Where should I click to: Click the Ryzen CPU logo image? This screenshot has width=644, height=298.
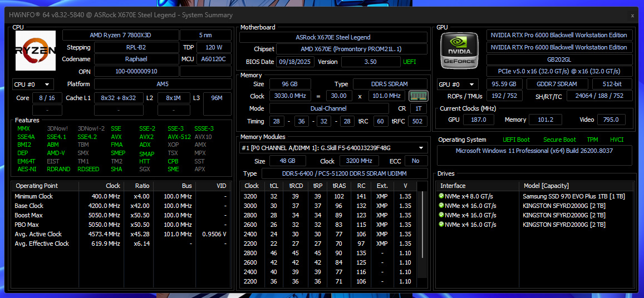(36, 51)
